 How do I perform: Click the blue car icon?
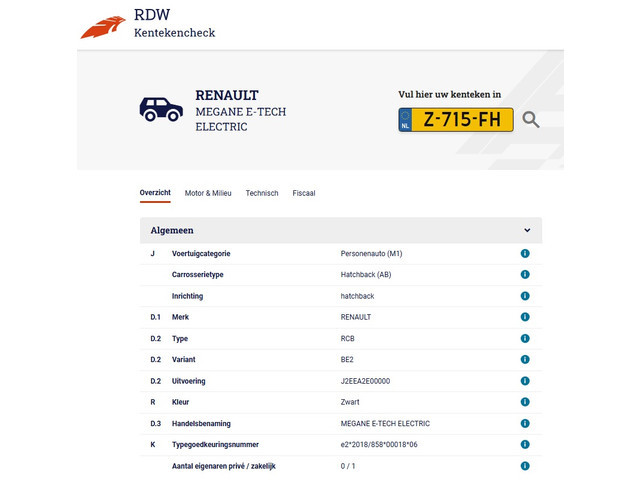coord(160,110)
